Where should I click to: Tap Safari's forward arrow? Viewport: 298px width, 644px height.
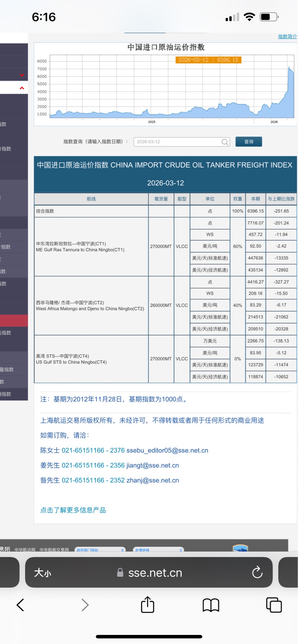point(85,605)
